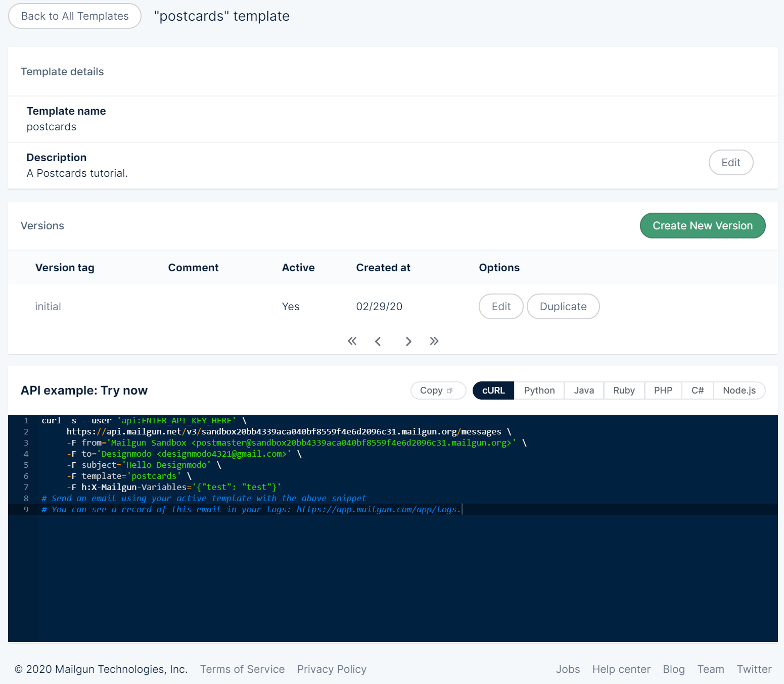784x684 pixels.
Task: Switch code example to PHP
Action: pos(663,390)
